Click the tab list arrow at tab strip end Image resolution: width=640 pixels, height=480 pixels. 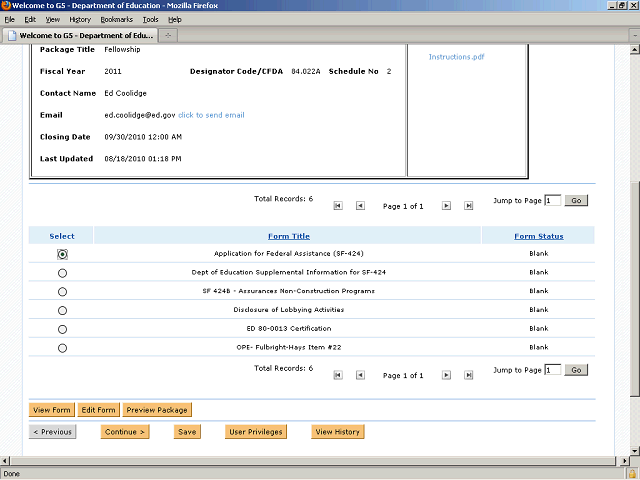click(x=635, y=36)
